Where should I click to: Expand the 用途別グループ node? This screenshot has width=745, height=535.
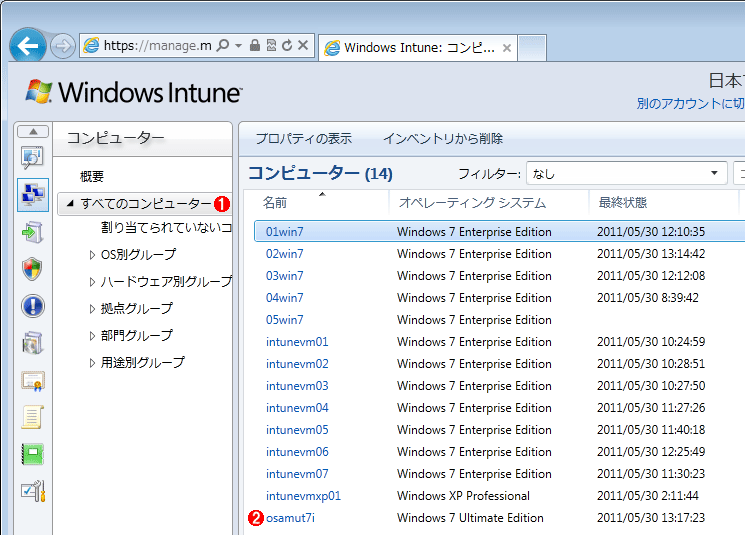point(92,363)
